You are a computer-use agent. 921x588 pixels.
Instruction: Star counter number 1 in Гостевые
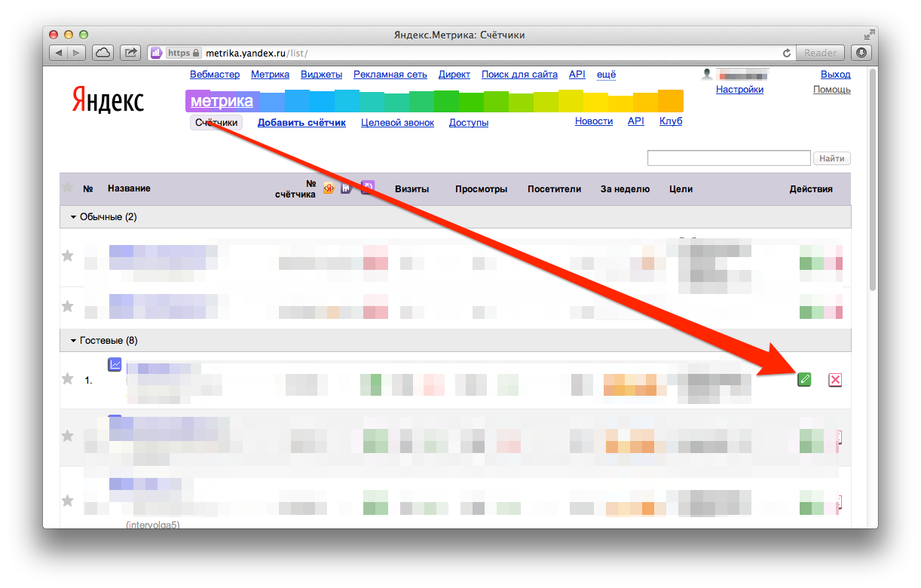pos(68,378)
